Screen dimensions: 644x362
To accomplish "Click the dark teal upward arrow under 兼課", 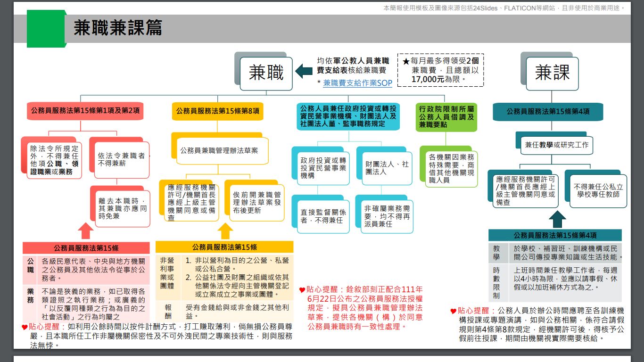I will [557, 219].
